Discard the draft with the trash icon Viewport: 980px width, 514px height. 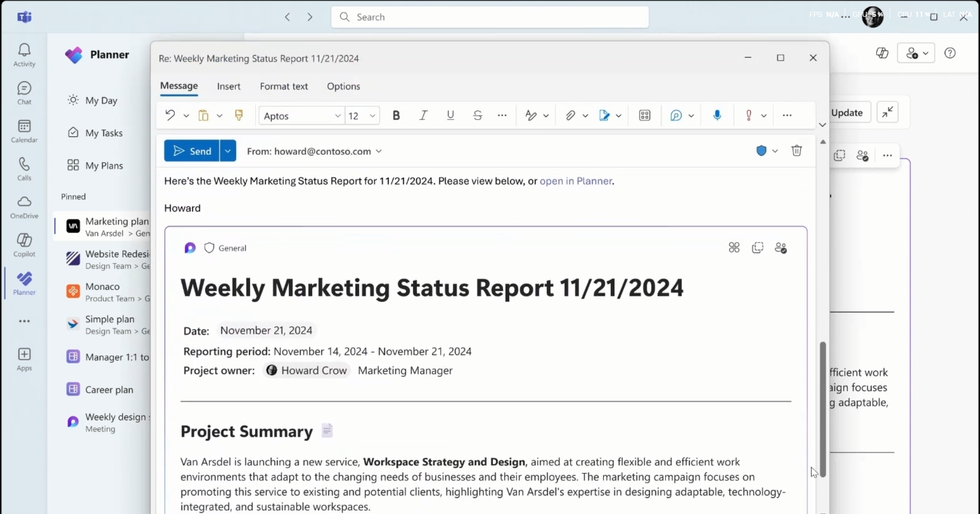tap(797, 151)
